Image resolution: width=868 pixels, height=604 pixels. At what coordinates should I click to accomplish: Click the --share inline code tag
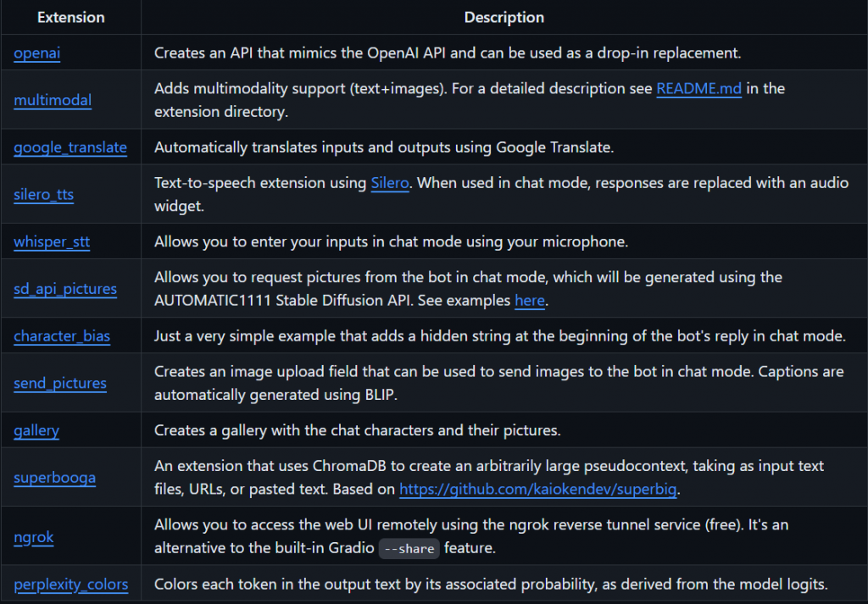(409, 548)
